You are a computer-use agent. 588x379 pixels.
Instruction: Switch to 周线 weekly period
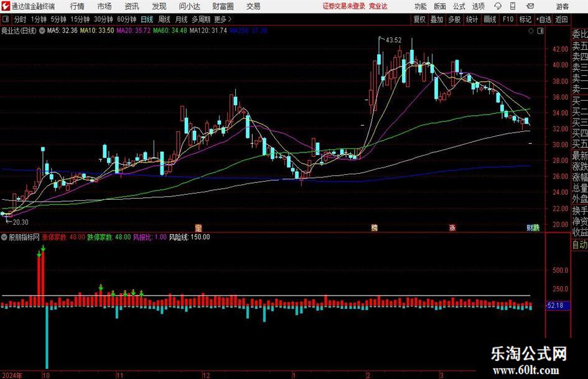[164, 19]
